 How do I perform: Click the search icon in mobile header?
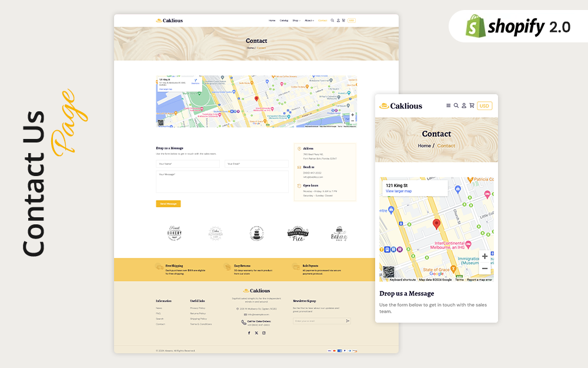click(x=456, y=106)
